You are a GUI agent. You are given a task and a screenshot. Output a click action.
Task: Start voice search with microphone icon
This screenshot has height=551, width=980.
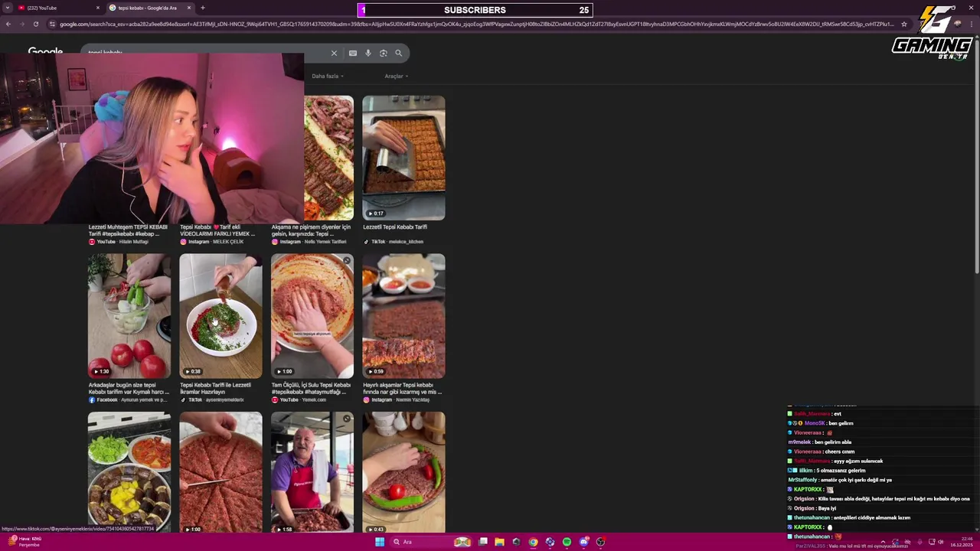tap(368, 53)
